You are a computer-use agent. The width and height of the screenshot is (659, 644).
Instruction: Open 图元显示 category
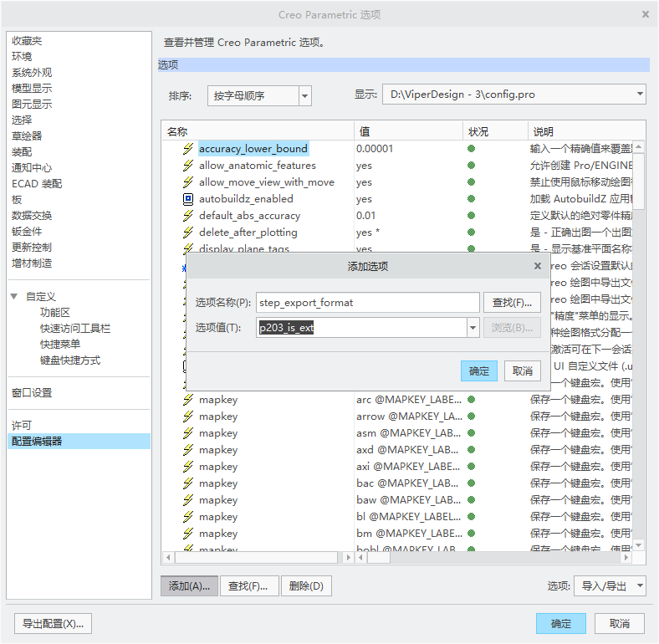tap(32, 104)
